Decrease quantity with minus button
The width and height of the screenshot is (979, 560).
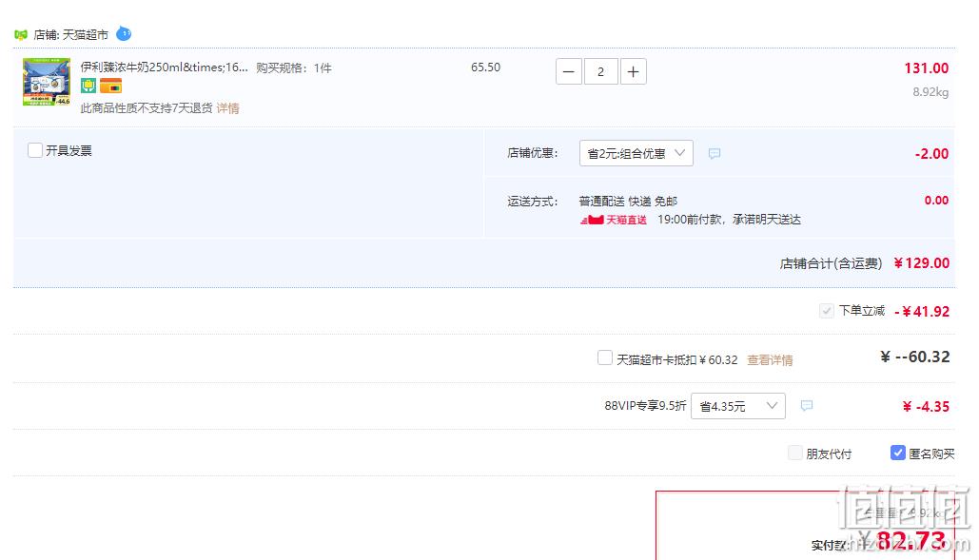coord(569,71)
